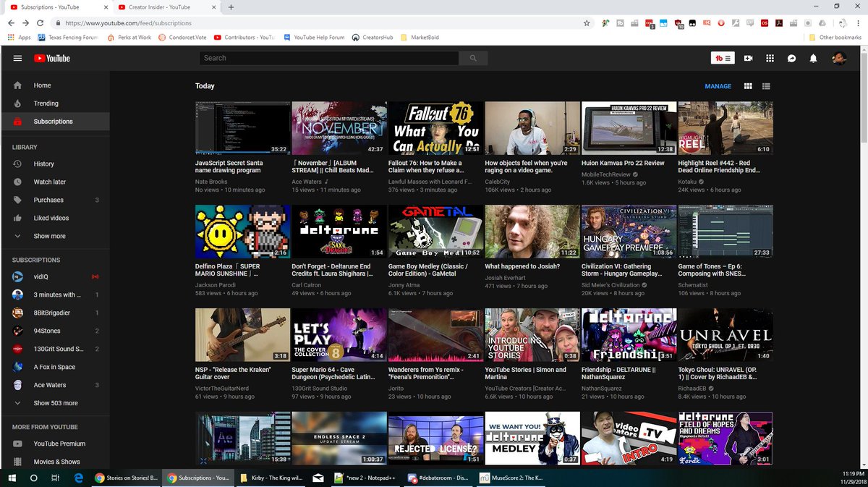
Task: Open the Chrome three-dot menu
Action: coord(858,23)
